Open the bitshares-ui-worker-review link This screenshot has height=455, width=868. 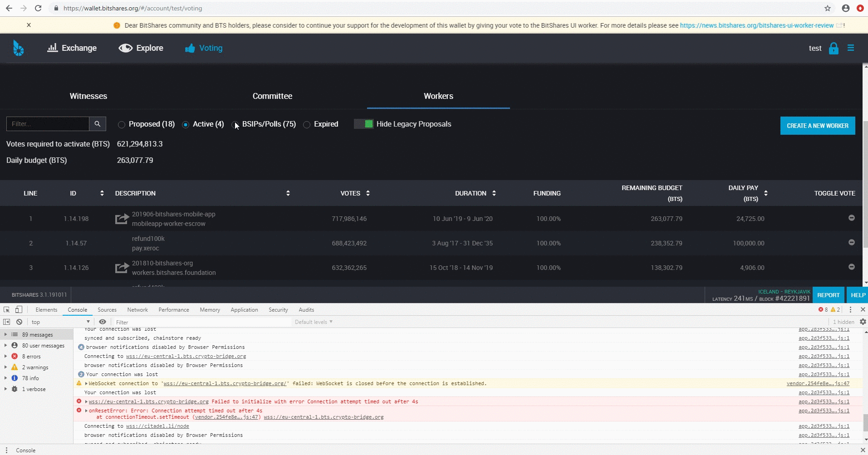click(x=757, y=25)
